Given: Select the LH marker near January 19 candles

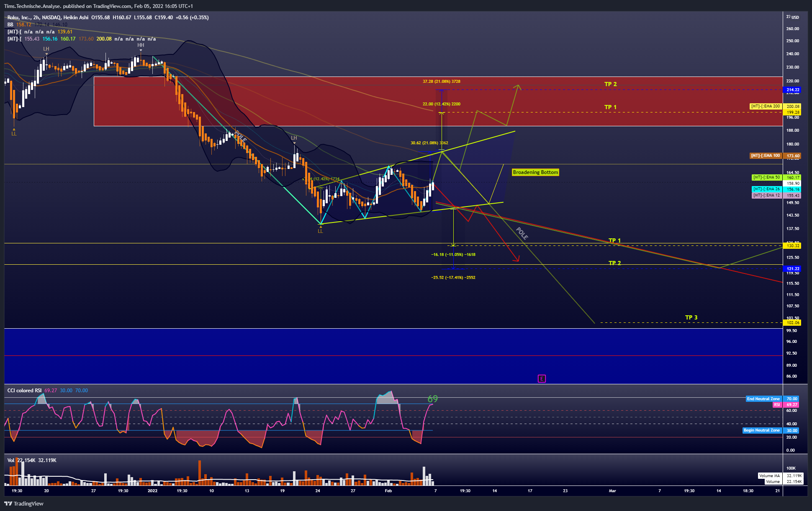Looking at the screenshot, I should point(294,138).
